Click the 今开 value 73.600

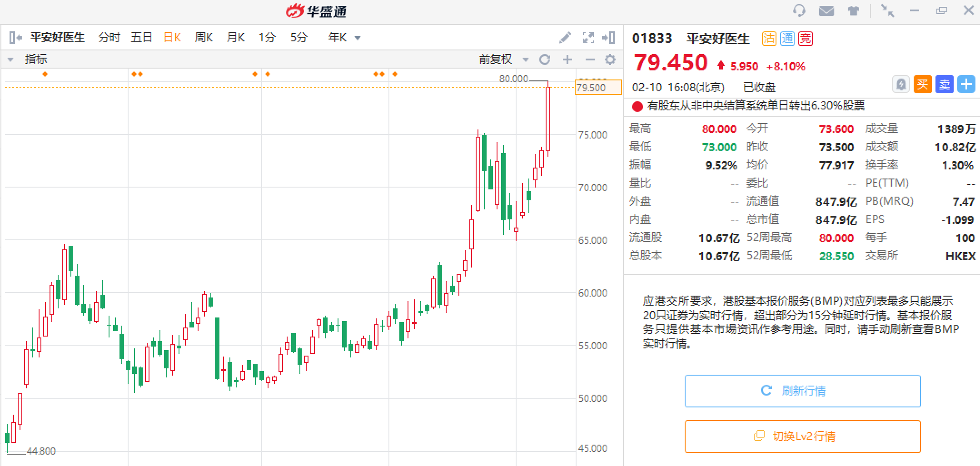click(836, 129)
